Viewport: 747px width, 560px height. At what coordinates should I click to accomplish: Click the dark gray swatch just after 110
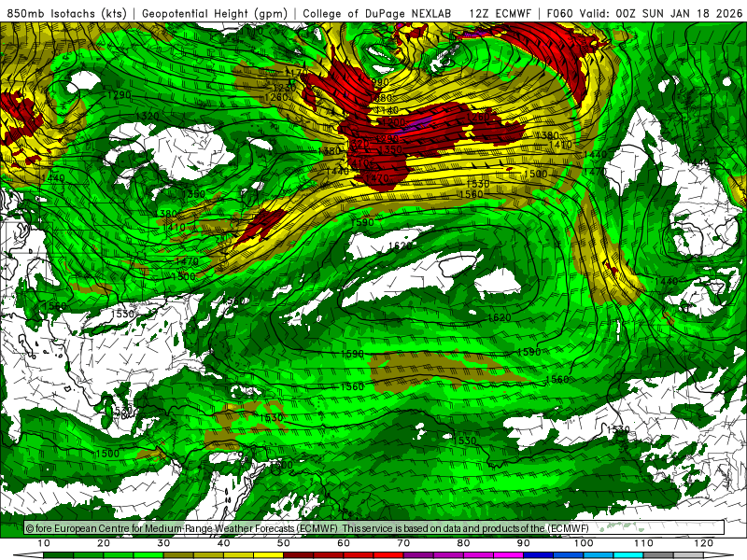tap(658, 555)
